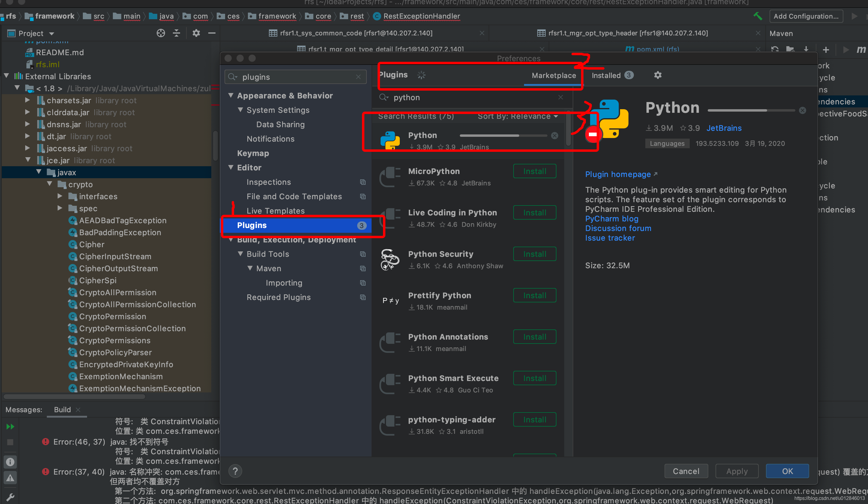Click the Run arrow beside Add Configuration
The width and height of the screenshot is (868, 504).
pyautogui.click(x=854, y=16)
